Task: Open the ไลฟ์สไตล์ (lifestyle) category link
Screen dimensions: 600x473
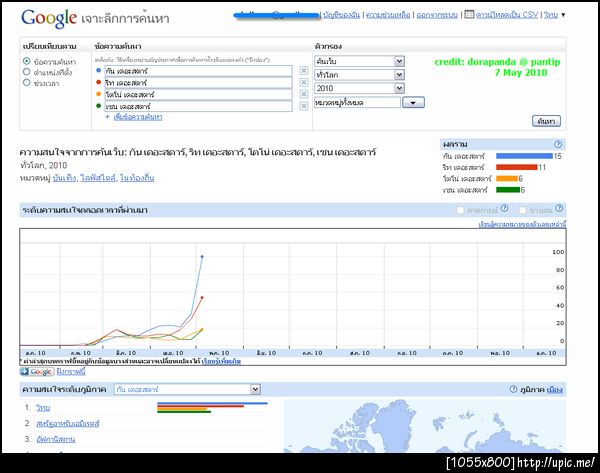Action: 98,178
